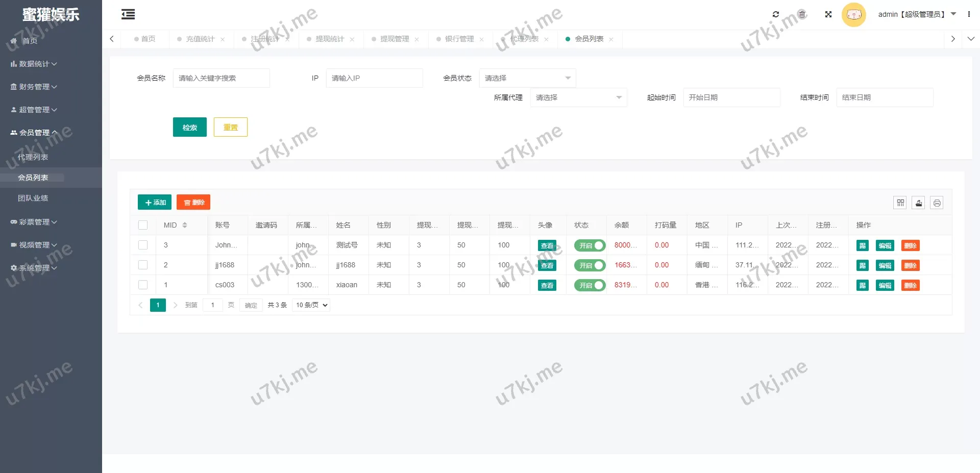980x473 pixels.
Task: Click the 检索 search button
Action: (190, 127)
